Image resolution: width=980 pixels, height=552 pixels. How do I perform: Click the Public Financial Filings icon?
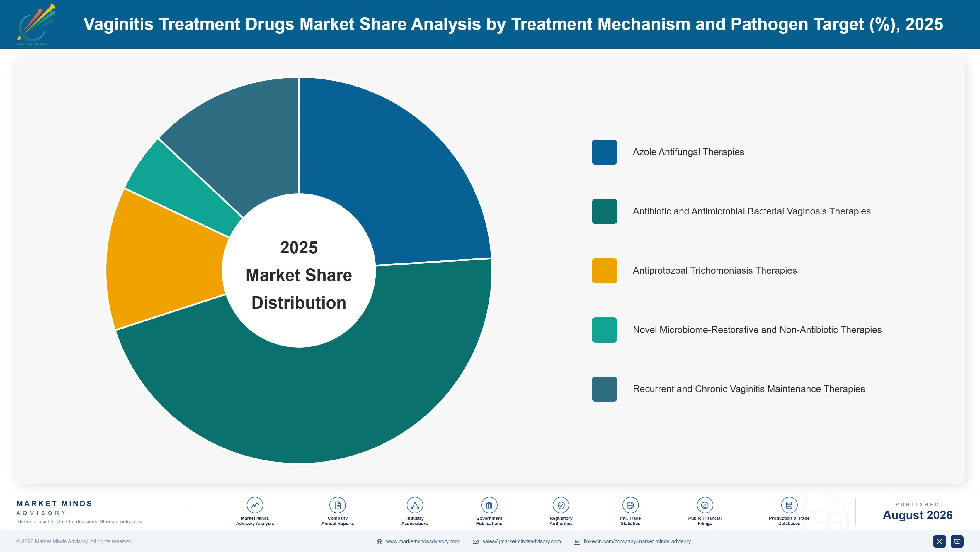tap(705, 505)
